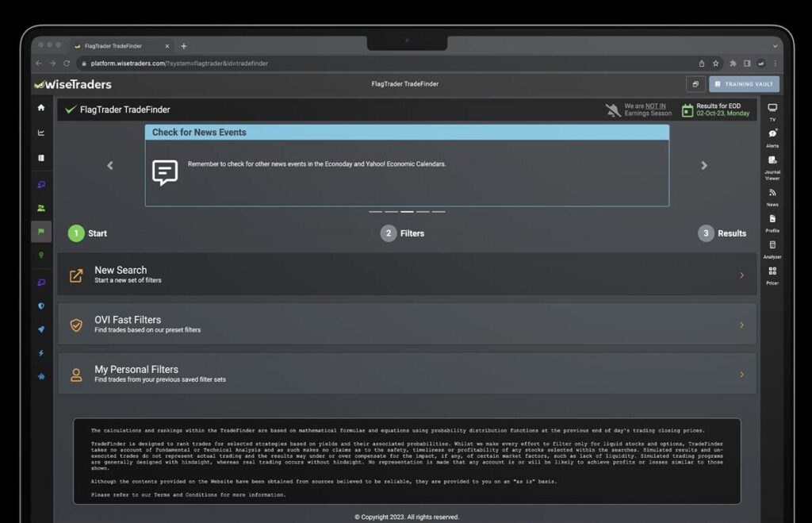
Task: Open the blue lightning bolt sidebar icon
Action: (41, 353)
